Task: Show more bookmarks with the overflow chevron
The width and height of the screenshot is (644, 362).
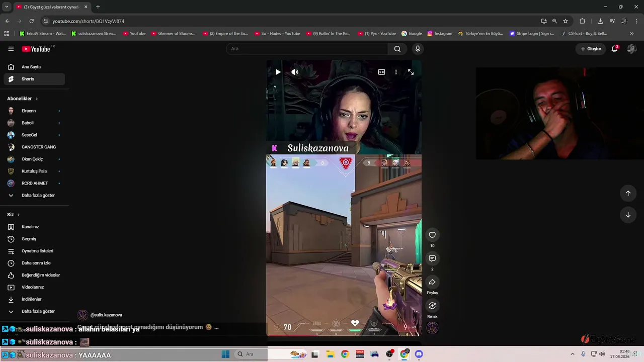Action: tap(632, 34)
